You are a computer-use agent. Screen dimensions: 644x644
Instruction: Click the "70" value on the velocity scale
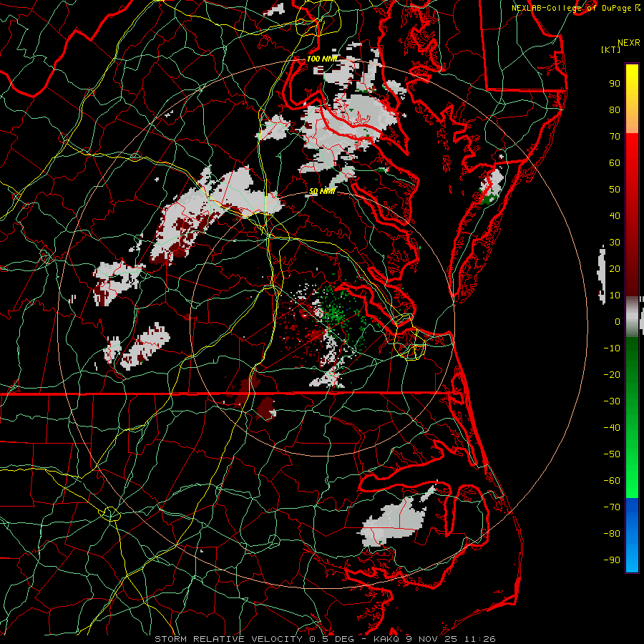pyautogui.click(x=615, y=137)
